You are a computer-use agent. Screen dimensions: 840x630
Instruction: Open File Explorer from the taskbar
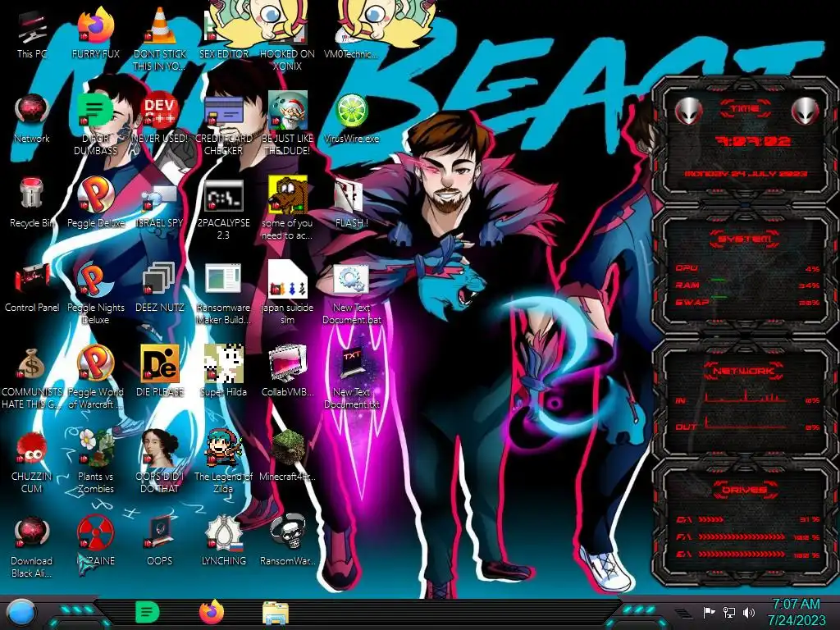(276, 614)
